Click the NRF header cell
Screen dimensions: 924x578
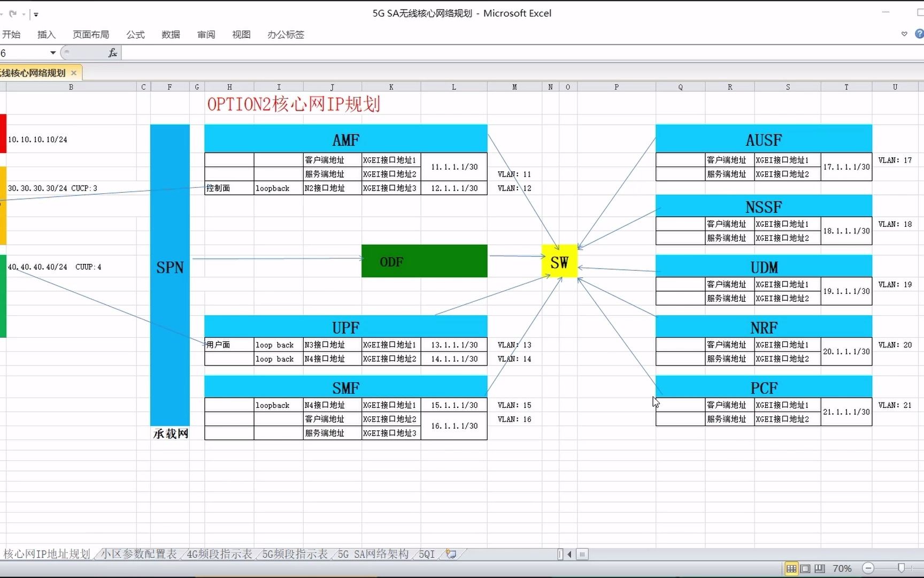click(764, 327)
